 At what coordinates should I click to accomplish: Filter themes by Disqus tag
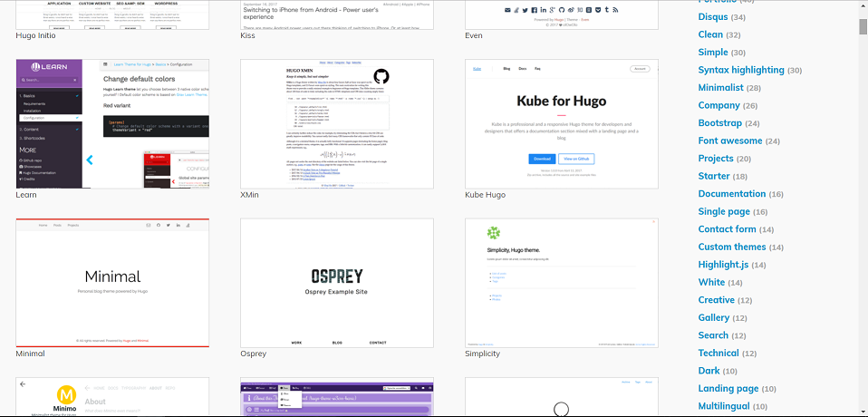(713, 16)
